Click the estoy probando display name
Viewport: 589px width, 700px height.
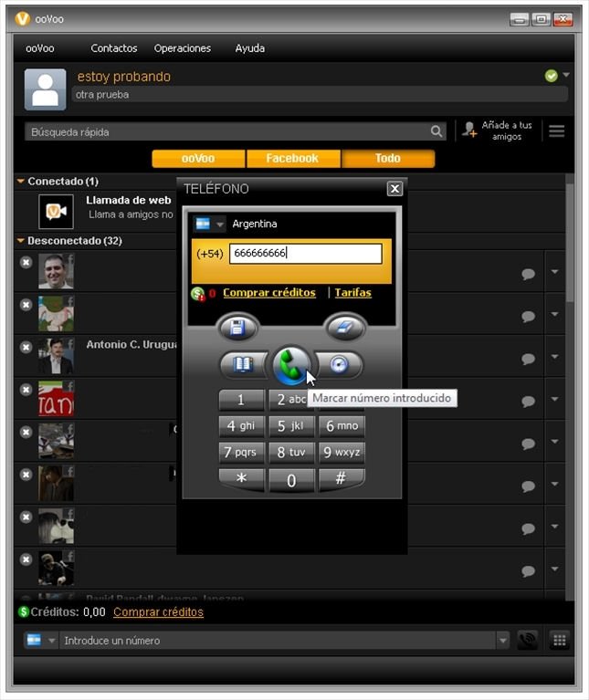(123, 77)
